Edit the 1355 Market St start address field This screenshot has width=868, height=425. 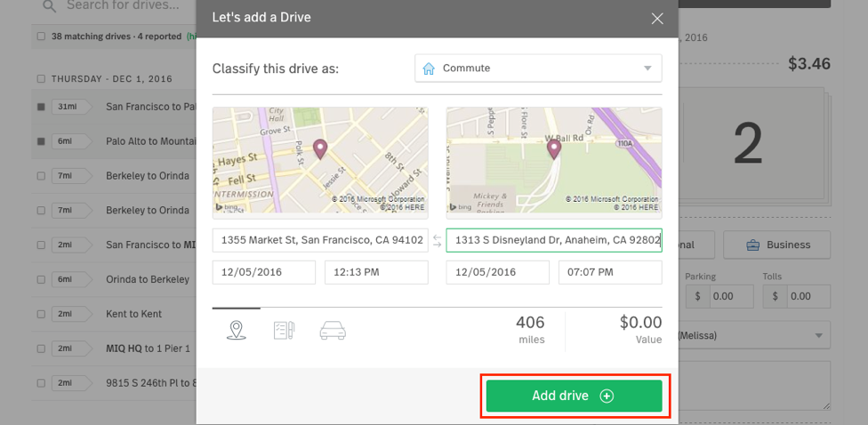point(320,240)
